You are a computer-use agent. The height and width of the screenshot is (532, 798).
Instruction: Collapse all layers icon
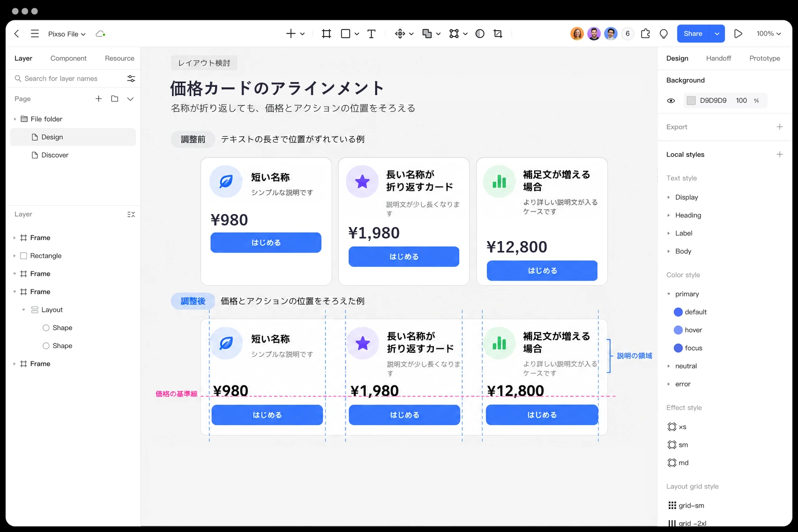pos(131,215)
